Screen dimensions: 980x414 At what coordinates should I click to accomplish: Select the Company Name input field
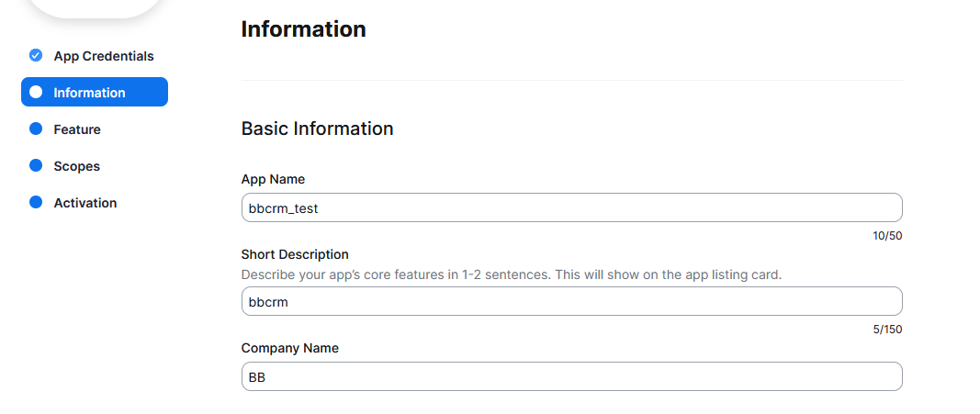click(x=571, y=376)
